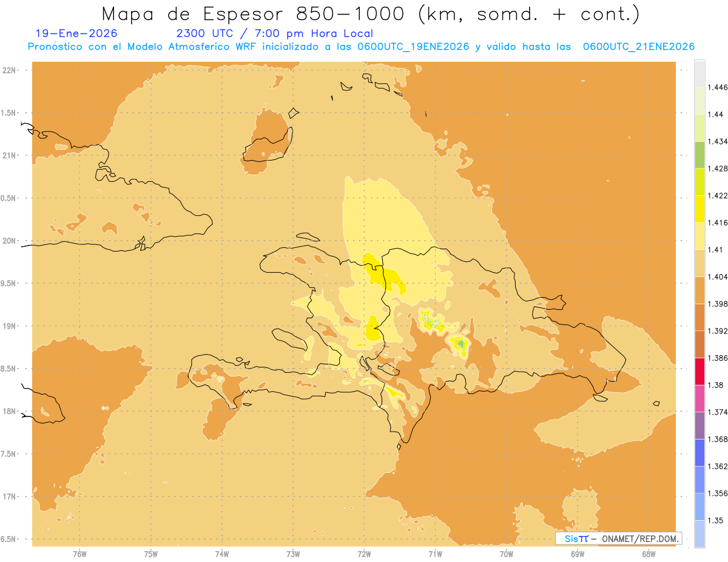The width and height of the screenshot is (728, 562).
Task: Click the colorbar value '1.428'
Action: point(718,169)
